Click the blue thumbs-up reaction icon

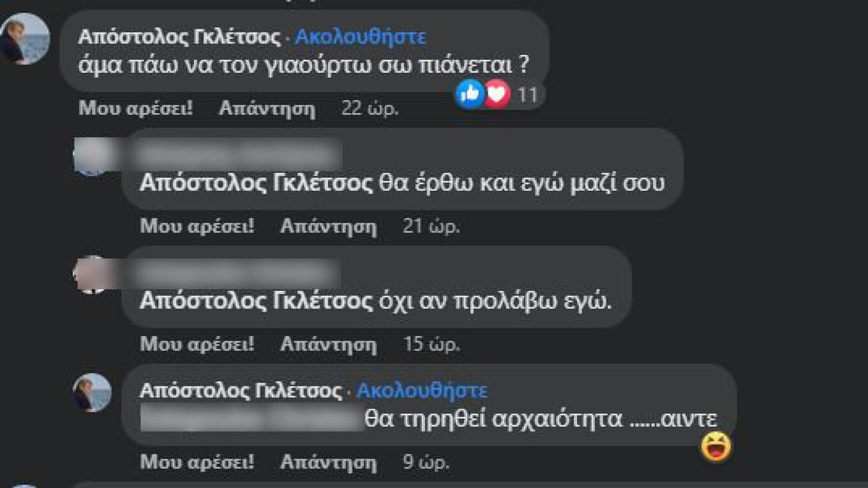(470, 95)
